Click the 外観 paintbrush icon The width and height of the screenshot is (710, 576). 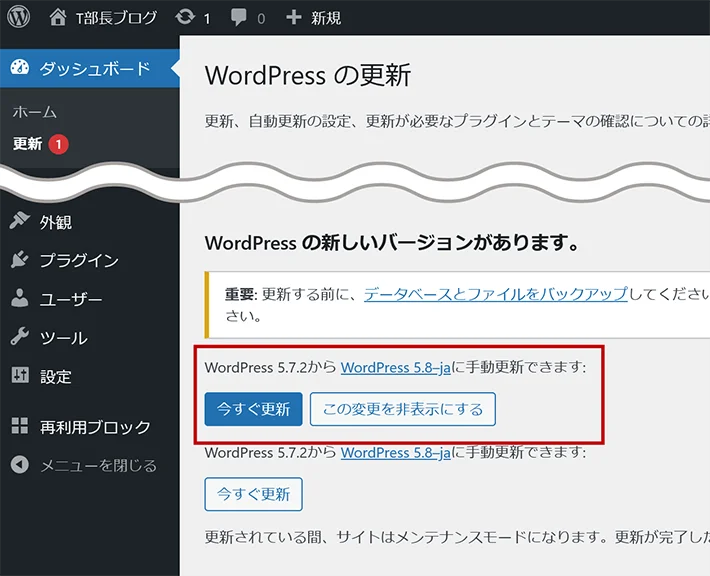click(x=19, y=221)
